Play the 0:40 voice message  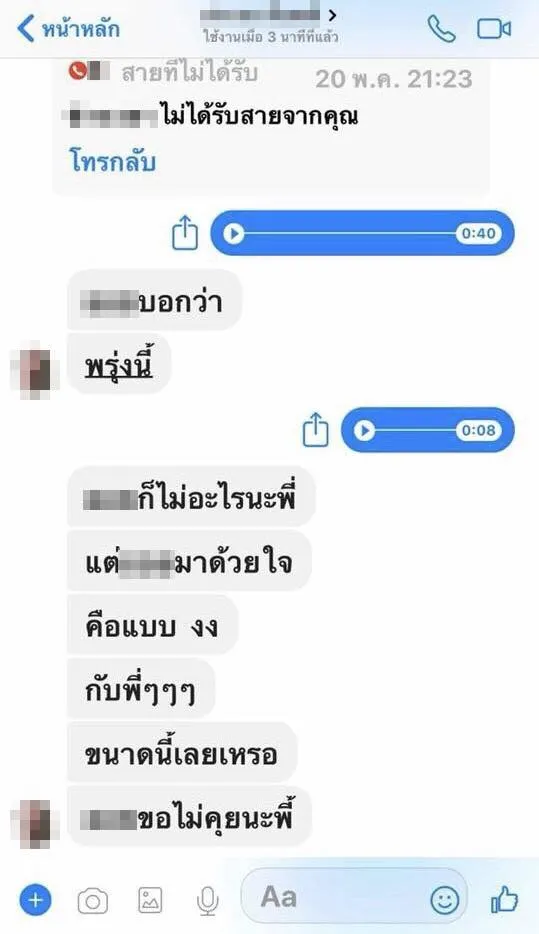234,234
